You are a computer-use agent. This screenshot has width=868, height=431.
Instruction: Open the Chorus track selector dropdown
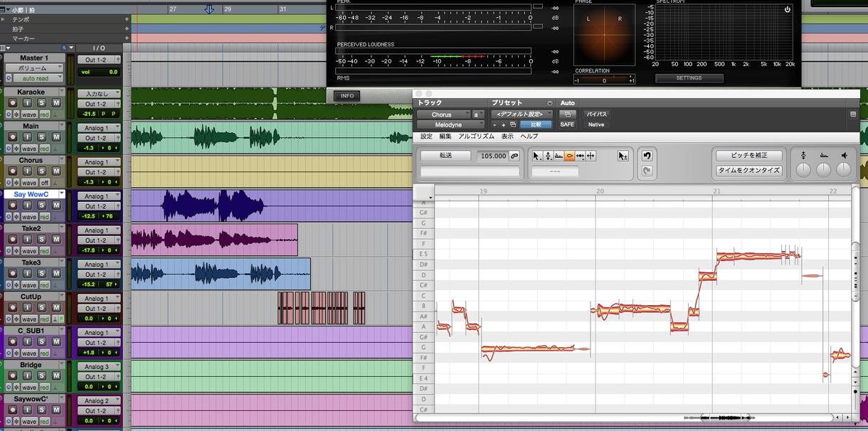point(443,115)
